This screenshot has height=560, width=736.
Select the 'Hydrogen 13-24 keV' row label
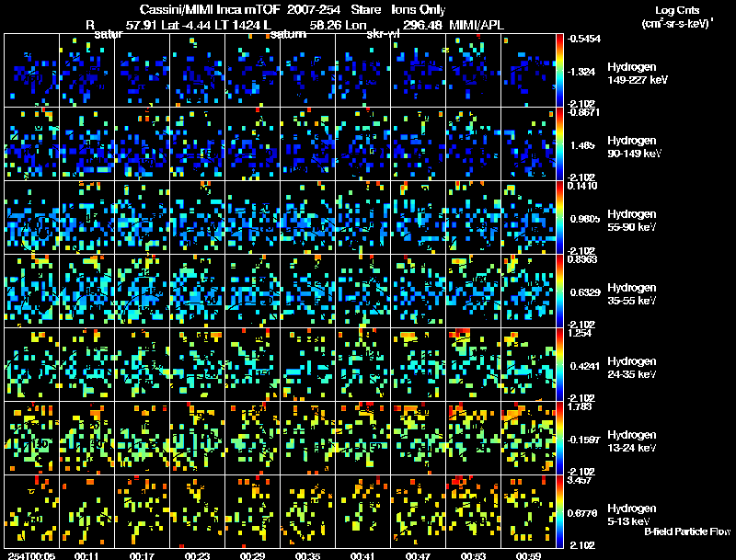click(x=632, y=441)
